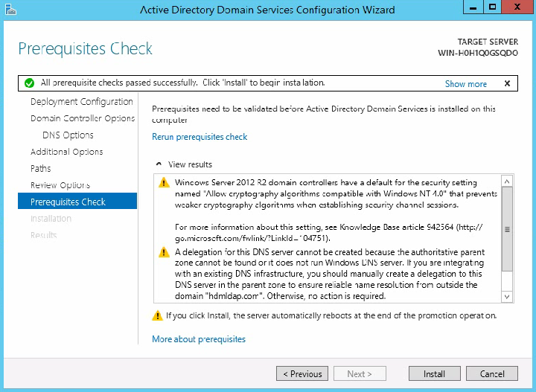Click warning icon for DNS delegation message
Screen dimensions: 536x392
click(164, 252)
